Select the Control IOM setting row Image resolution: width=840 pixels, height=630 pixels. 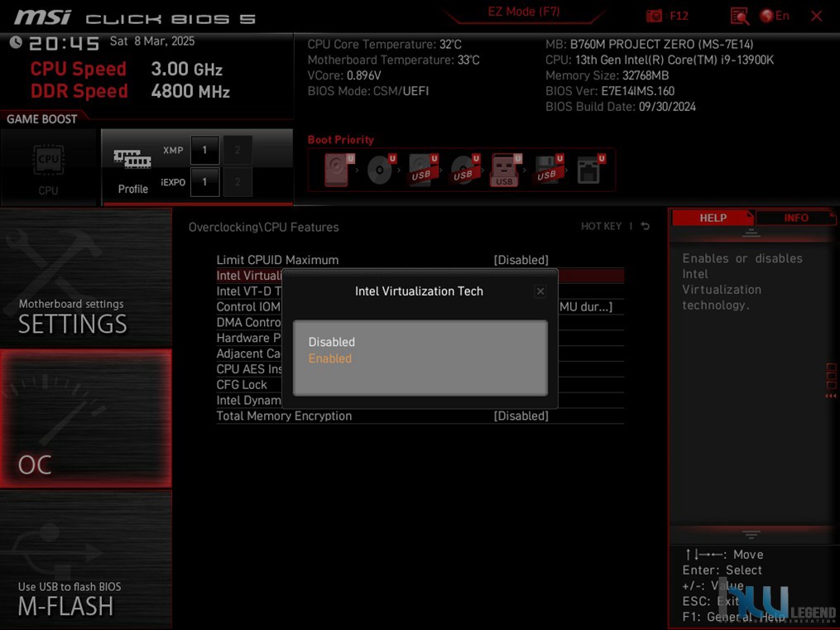(248, 307)
